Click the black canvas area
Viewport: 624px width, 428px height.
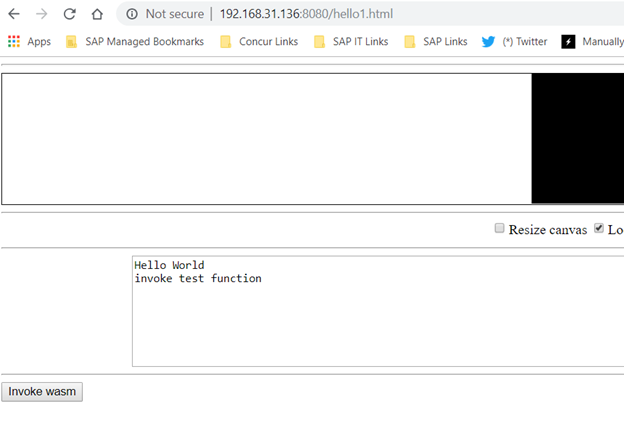pos(577,138)
